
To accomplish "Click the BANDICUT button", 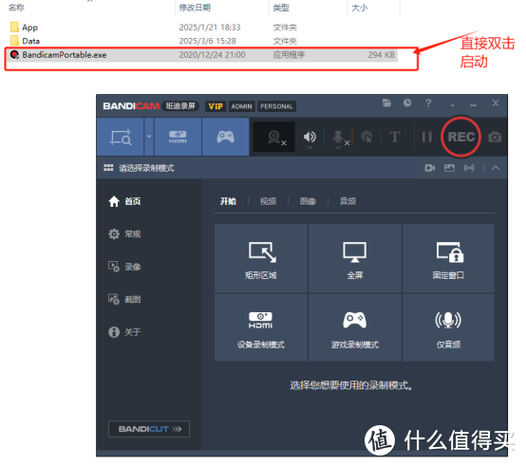I will pyautogui.click(x=149, y=429).
